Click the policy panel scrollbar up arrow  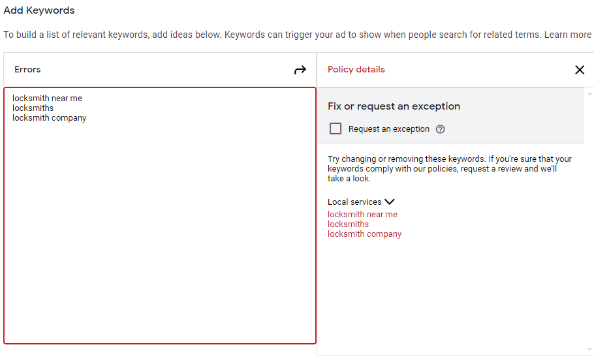coord(589,93)
